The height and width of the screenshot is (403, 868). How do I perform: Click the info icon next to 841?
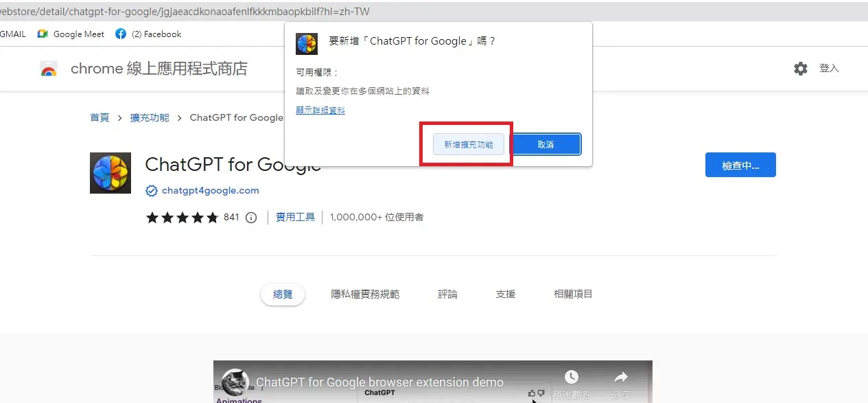[251, 218]
